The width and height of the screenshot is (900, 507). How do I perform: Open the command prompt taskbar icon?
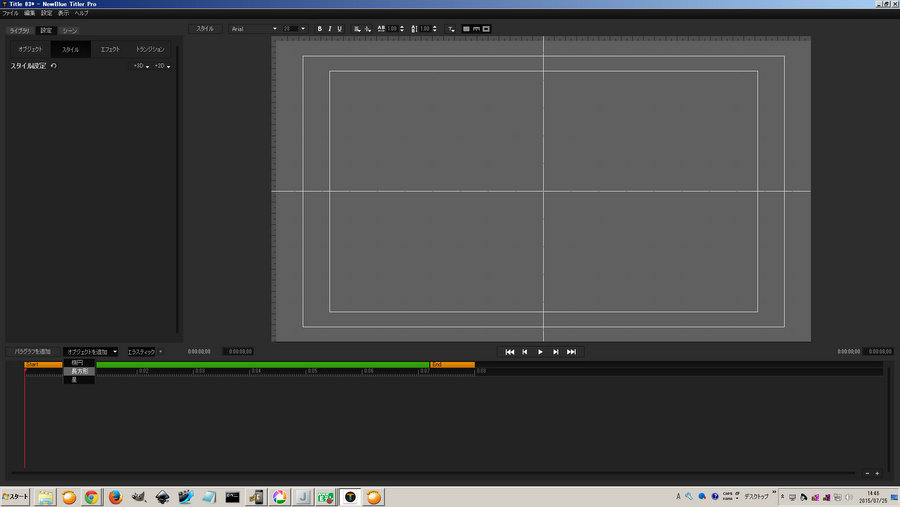232,497
